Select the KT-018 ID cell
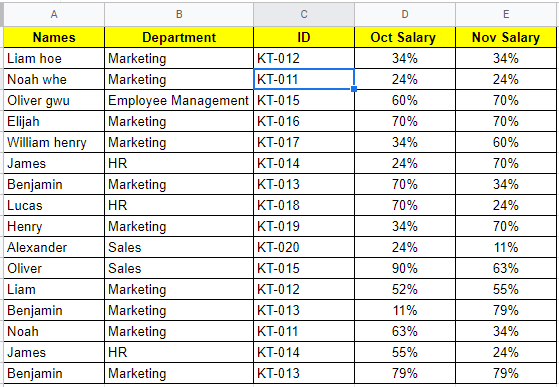This screenshot has width=559, height=387. coord(304,206)
